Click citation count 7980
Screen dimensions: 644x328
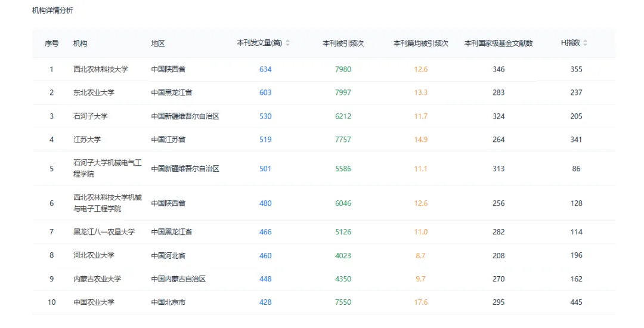pos(343,69)
